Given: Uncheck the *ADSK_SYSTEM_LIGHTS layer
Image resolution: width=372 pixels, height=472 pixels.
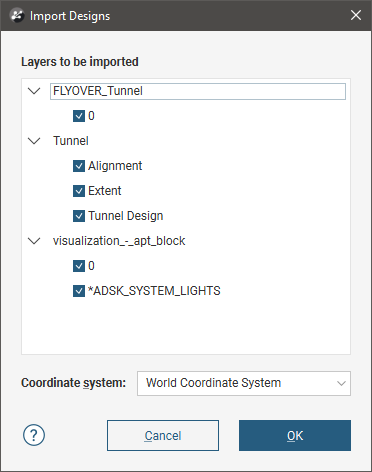Looking at the screenshot, I should tap(79, 291).
